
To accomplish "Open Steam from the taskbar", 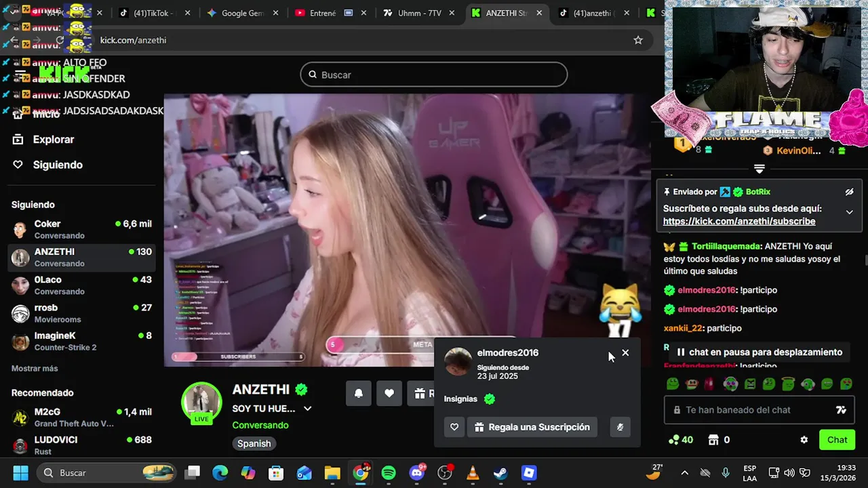I will click(x=500, y=472).
